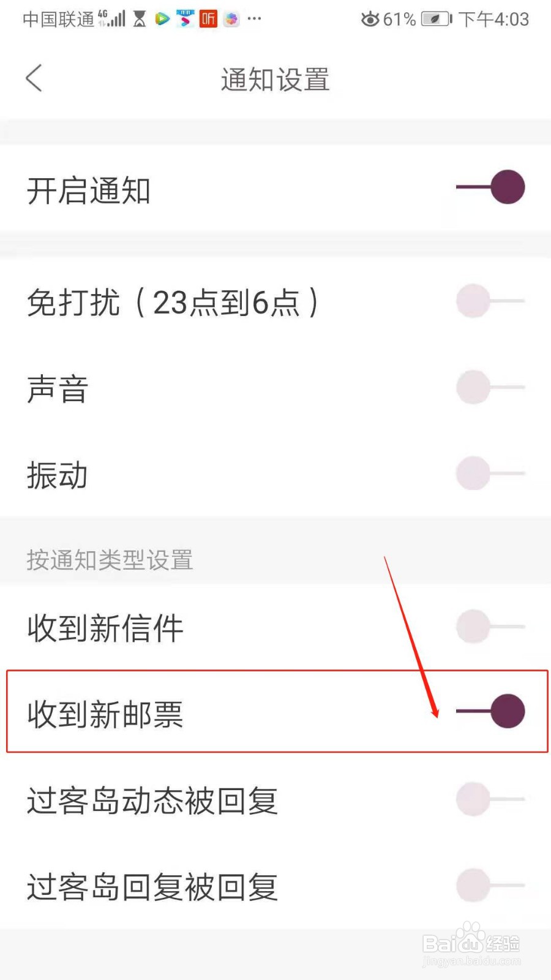Tap the signal strength icon in status bar

pos(112,18)
